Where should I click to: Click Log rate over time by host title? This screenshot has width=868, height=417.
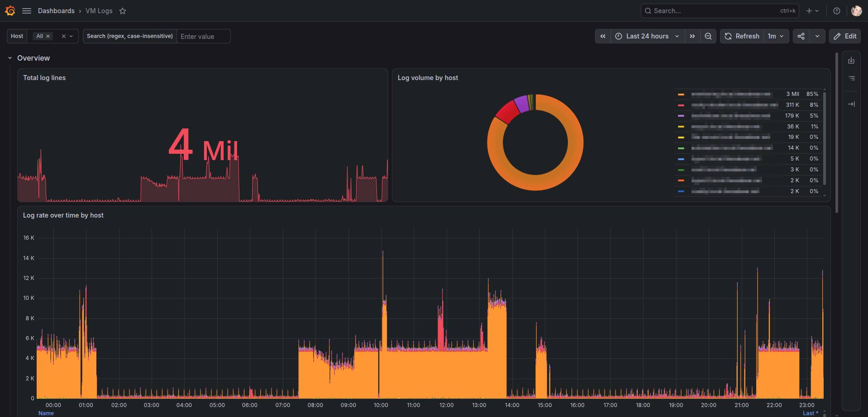pyautogui.click(x=63, y=215)
